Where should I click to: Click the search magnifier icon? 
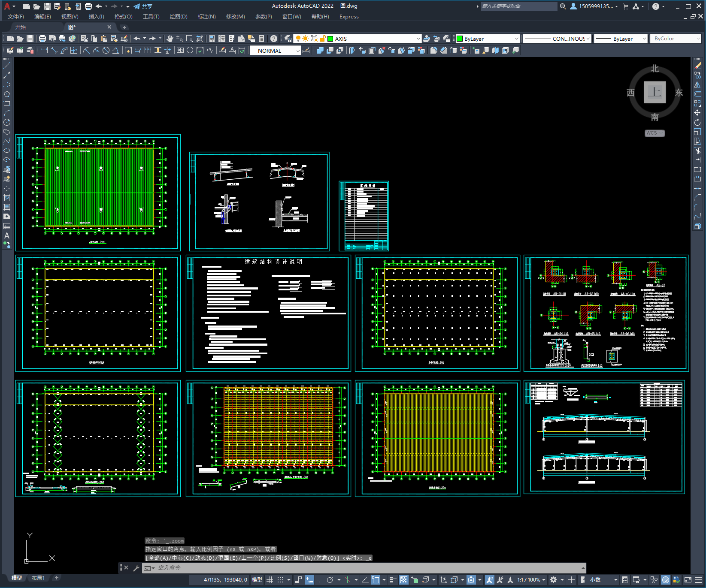coord(563,6)
